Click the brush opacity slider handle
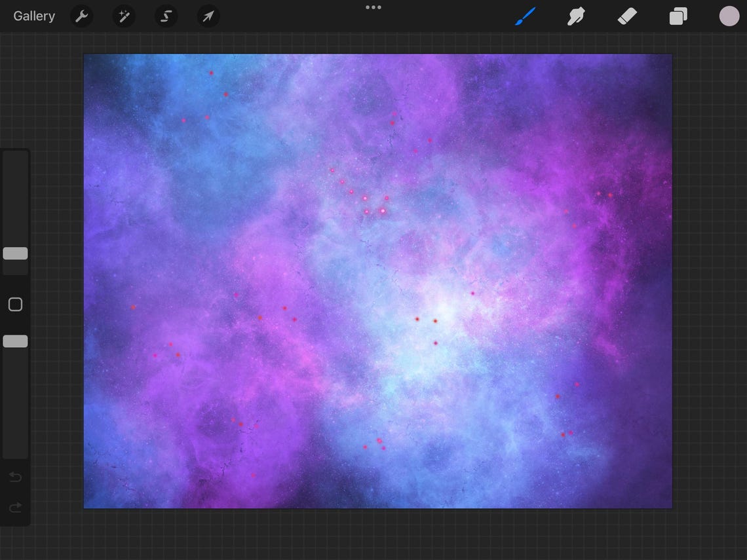This screenshot has width=747, height=560. click(15, 341)
